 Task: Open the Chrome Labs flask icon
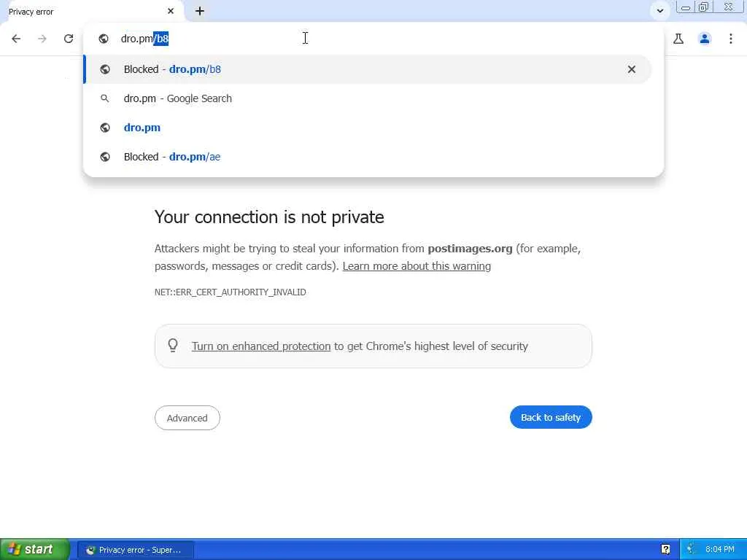678,39
